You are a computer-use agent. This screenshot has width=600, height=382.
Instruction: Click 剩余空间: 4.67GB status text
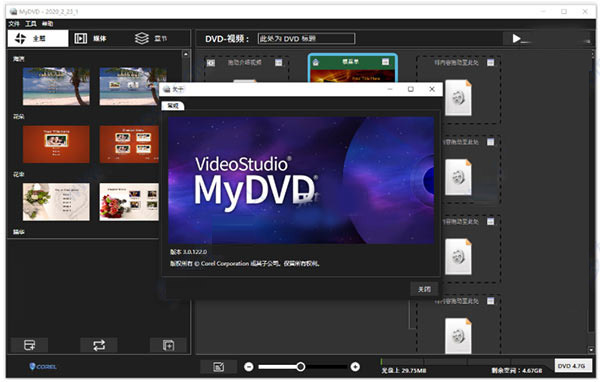click(x=517, y=371)
